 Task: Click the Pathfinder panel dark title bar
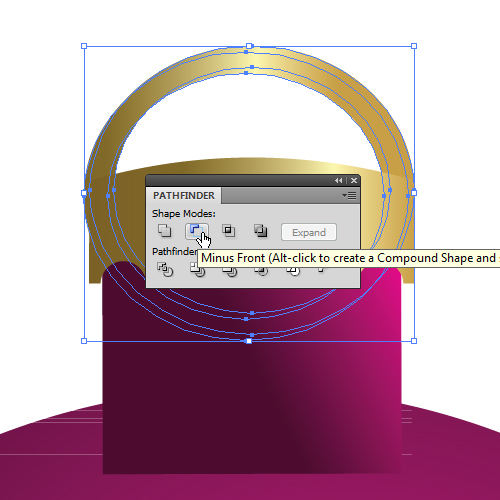tap(240, 181)
